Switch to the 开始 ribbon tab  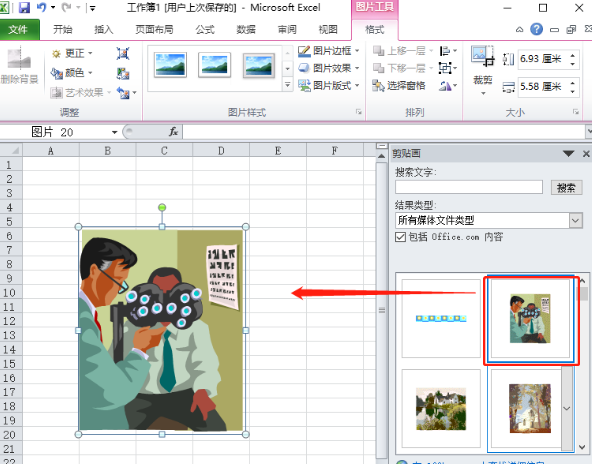tap(63, 29)
